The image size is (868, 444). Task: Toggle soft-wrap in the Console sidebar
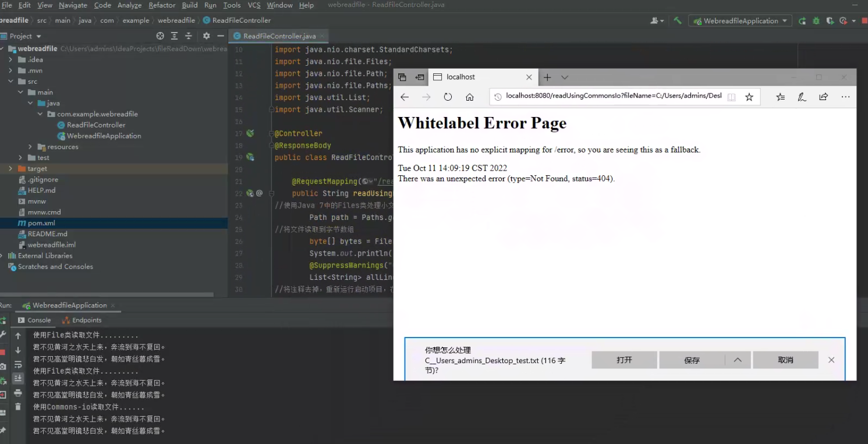tap(18, 364)
